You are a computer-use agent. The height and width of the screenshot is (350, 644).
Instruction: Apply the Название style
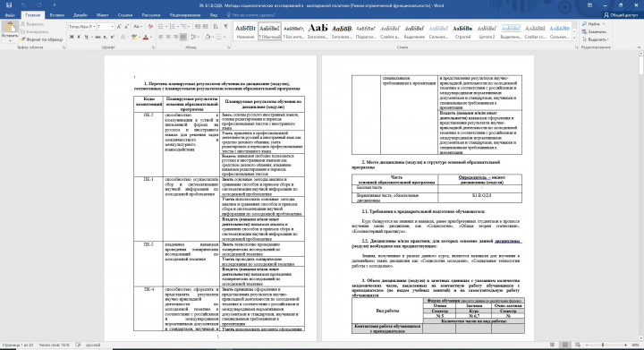tap(246, 31)
